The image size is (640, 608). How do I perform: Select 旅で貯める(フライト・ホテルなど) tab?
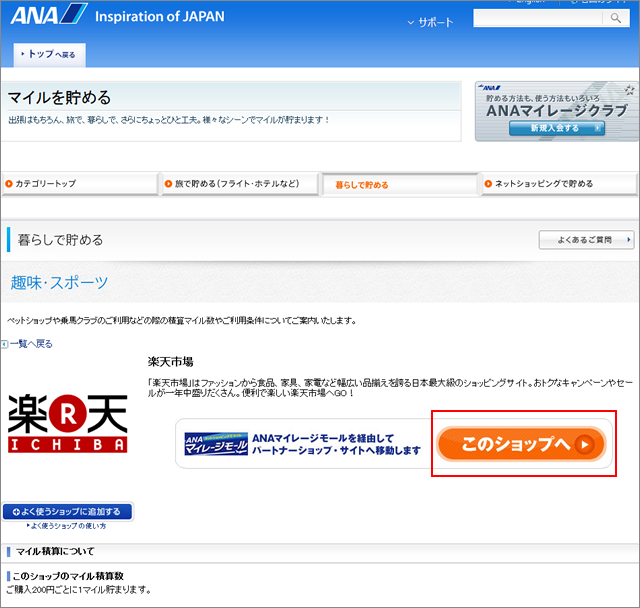[240, 184]
